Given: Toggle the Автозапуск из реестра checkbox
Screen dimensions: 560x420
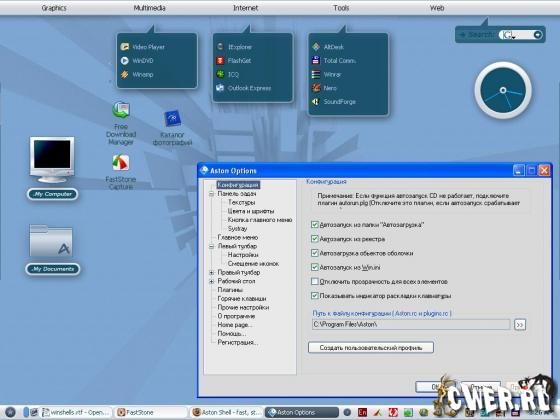Looking at the screenshot, I should tap(315, 239).
